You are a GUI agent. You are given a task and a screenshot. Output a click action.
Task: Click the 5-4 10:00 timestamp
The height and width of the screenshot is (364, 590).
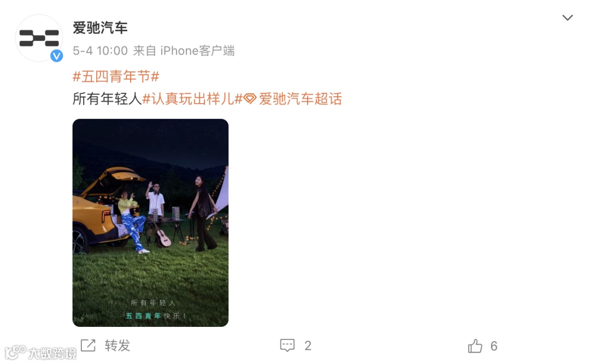(x=100, y=50)
